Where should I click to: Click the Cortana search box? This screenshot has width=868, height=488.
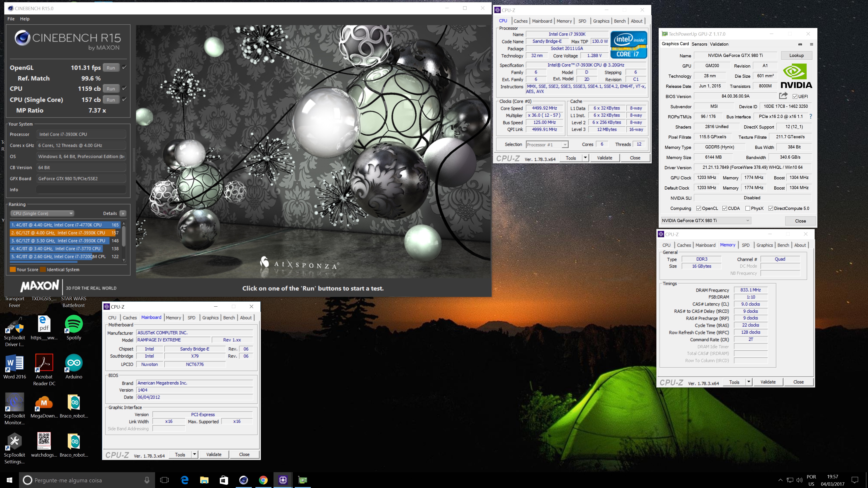click(87, 480)
